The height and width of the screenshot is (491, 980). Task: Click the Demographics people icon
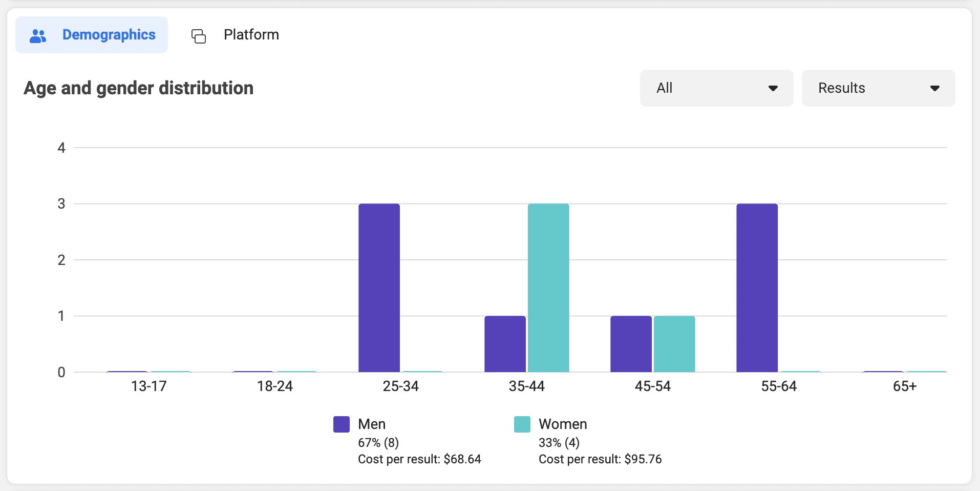[x=38, y=35]
